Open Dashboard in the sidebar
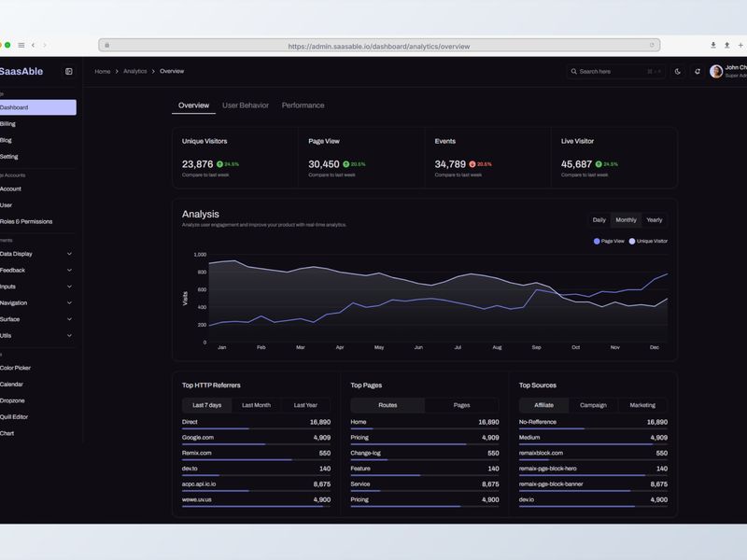The image size is (747, 560). pyautogui.click(x=37, y=107)
